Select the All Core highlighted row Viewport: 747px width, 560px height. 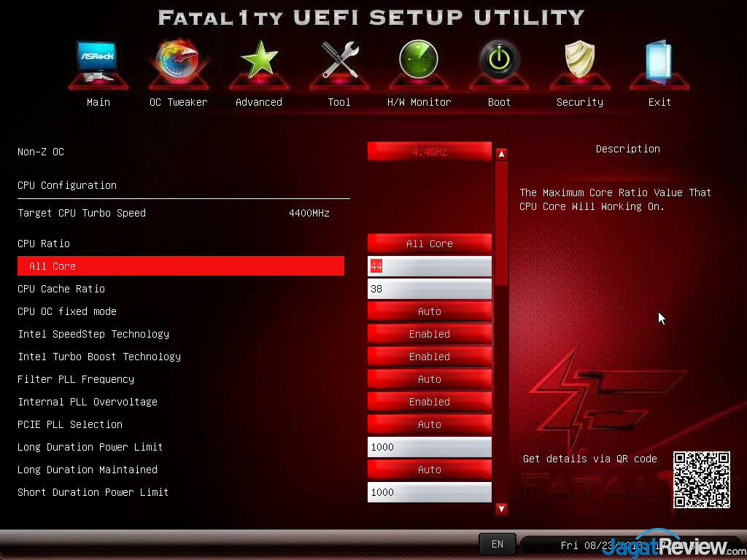(x=180, y=266)
